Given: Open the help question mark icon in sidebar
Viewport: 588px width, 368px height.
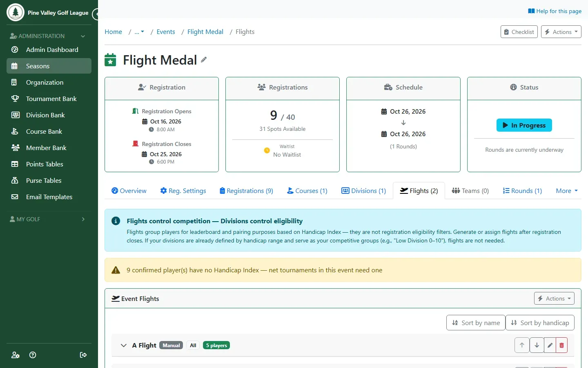Looking at the screenshot, I should pyautogui.click(x=33, y=355).
